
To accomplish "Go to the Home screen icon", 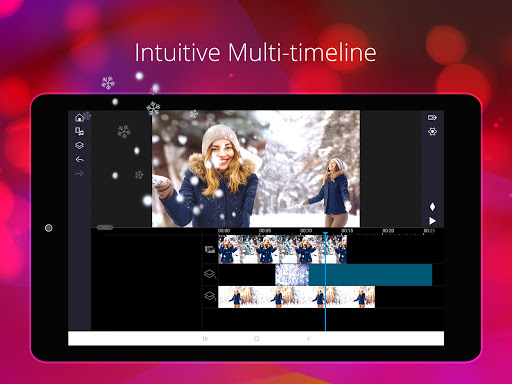I will coord(79,117).
